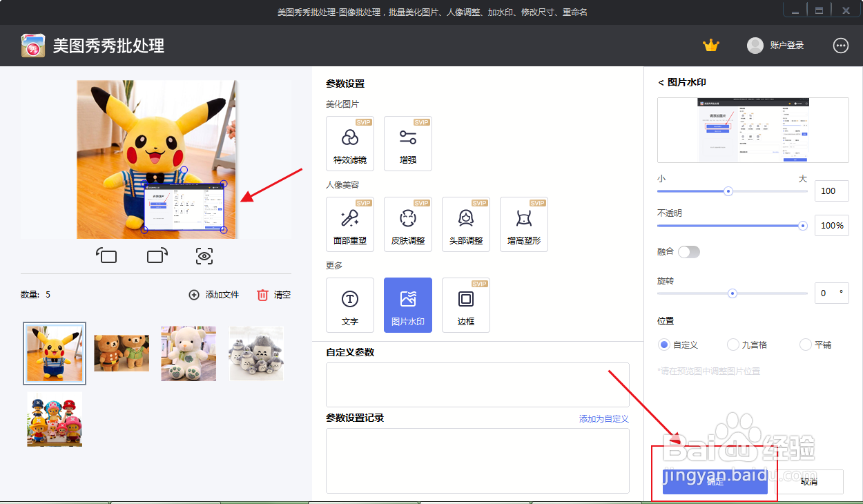Open the 文字 text watermark tool

pyautogui.click(x=350, y=305)
